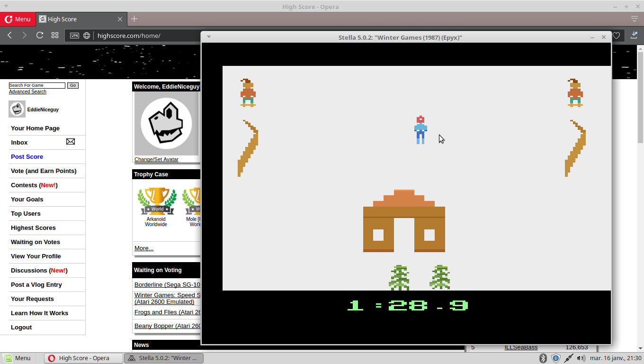This screenshot has height=364, width=644.
Task: Click the Arkanoid Worldwide trophy icon
Action: (x=157, y=201)
